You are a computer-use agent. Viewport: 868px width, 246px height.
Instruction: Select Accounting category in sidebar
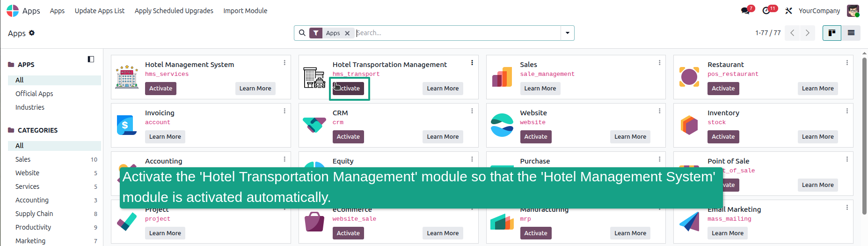tap(54, 200)
